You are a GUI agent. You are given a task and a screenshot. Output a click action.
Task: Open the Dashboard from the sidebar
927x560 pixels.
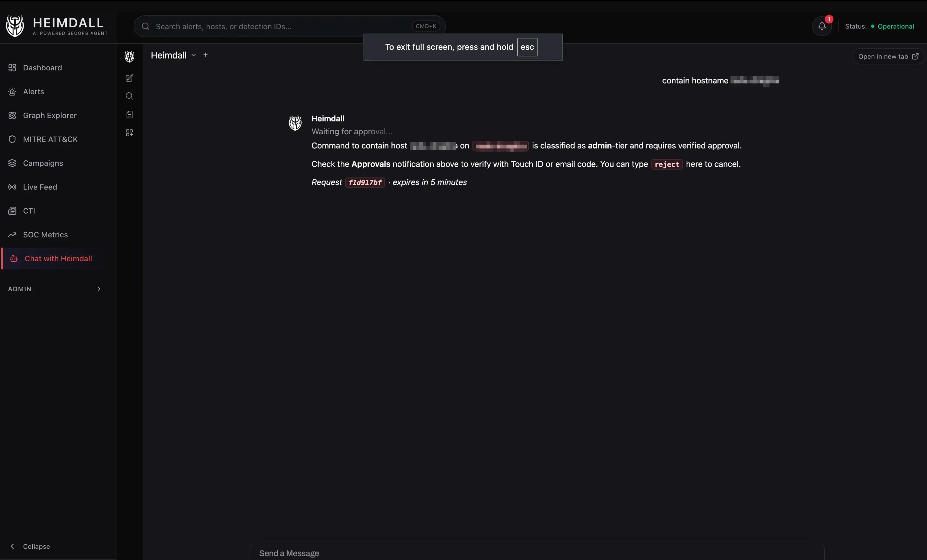click(x=42, y=67)
